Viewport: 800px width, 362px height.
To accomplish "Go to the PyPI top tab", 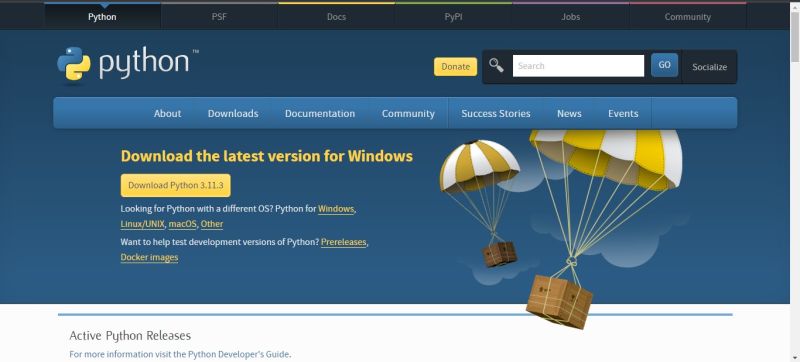I will [x=454, y=17].
